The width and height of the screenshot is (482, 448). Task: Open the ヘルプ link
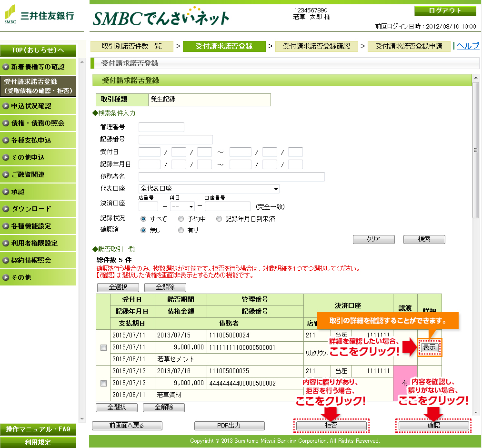[468, 46]
